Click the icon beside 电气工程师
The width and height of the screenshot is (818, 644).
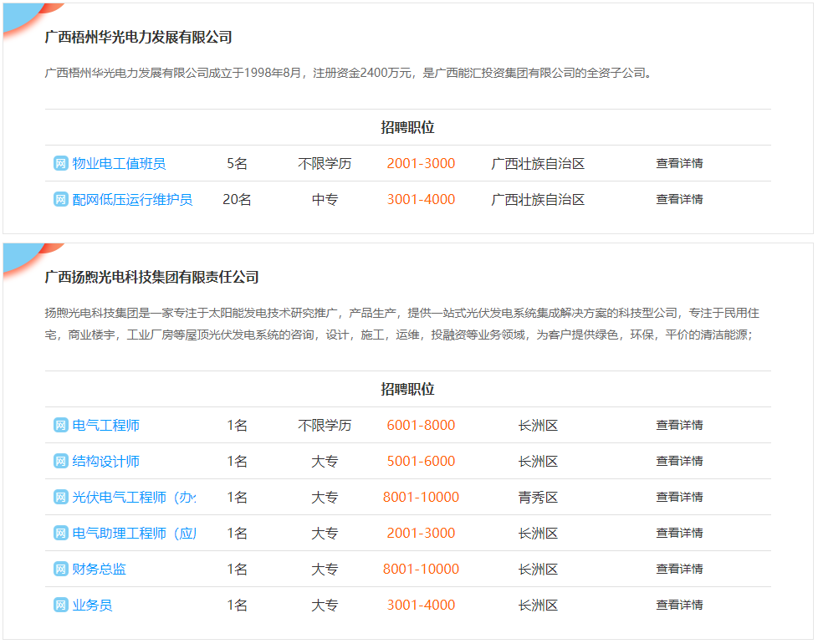(60, 426)
